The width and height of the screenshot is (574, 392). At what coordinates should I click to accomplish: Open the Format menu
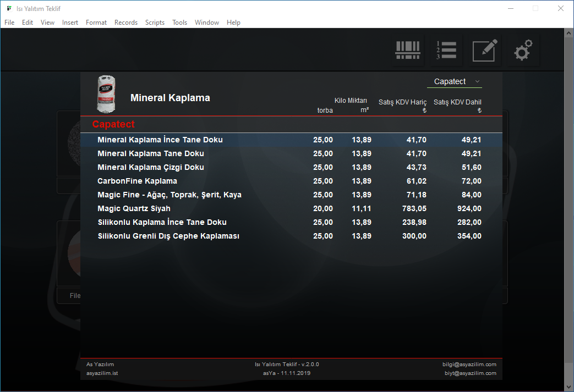tap(96, 23)
